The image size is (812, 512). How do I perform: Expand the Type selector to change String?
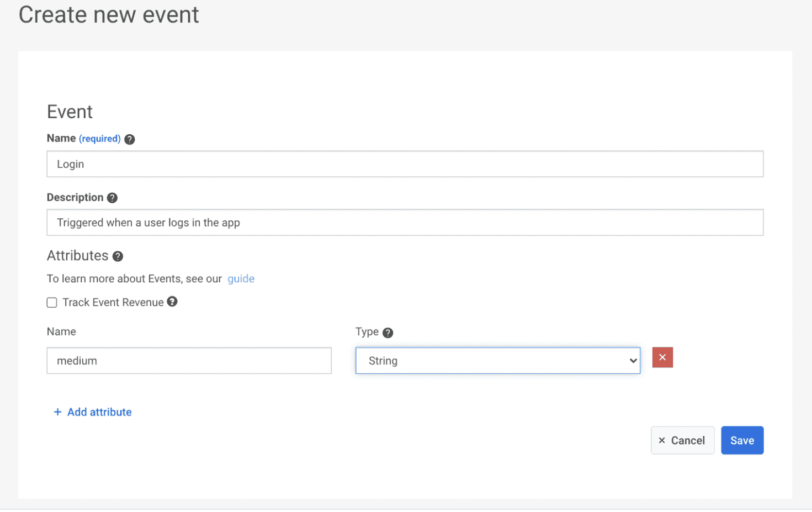pyautogui.click(x=497, y=360)
